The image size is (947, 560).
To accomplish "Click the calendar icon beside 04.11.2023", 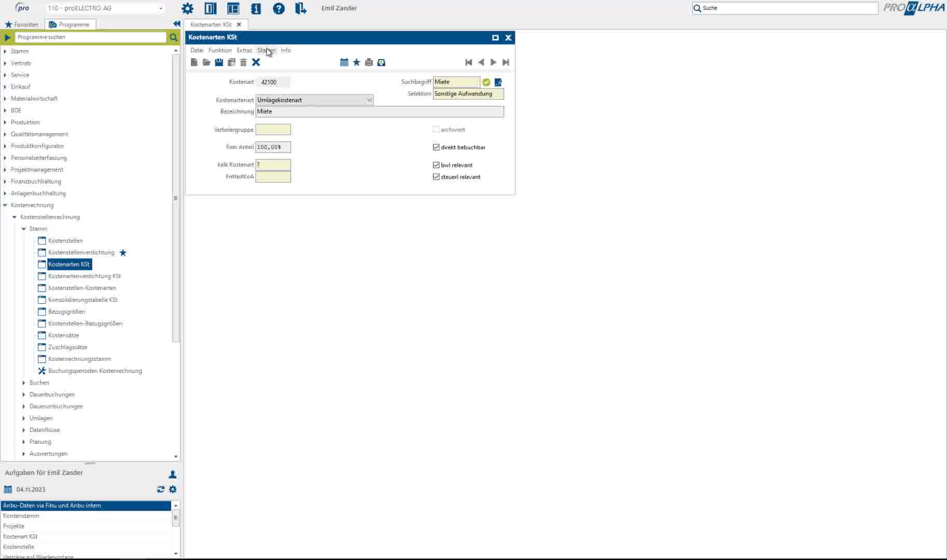I will click(8, 489).
